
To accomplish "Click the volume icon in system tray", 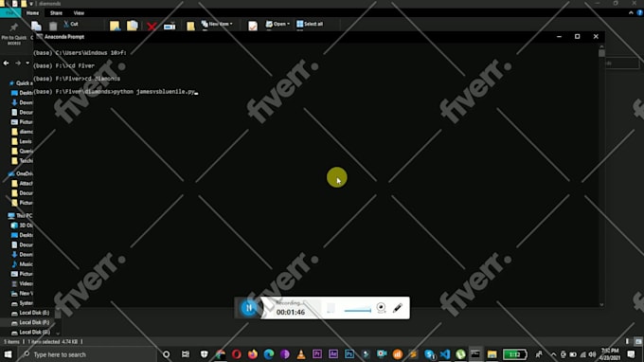I will [592, 354].
